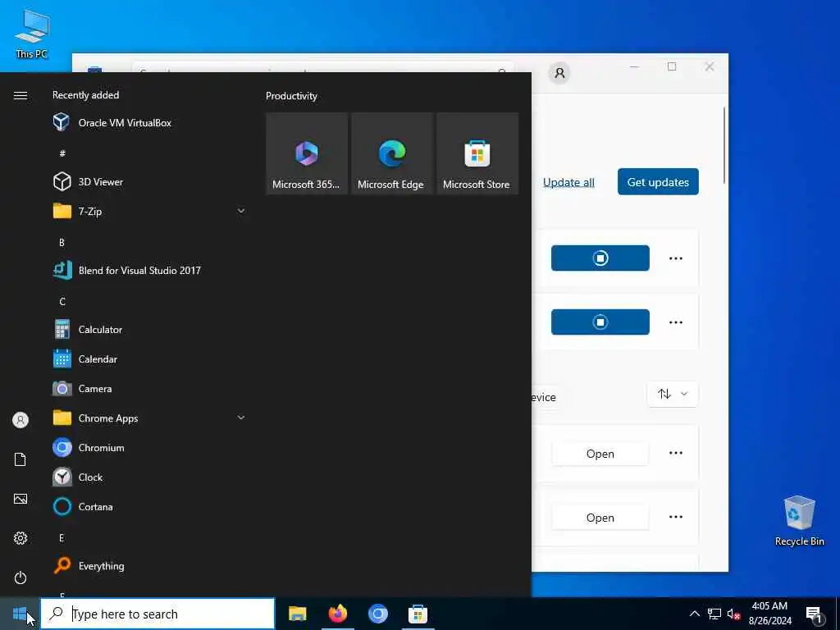Jump to letter via # header
Viewport: 840px width, 630px height.
coord(62,153)
